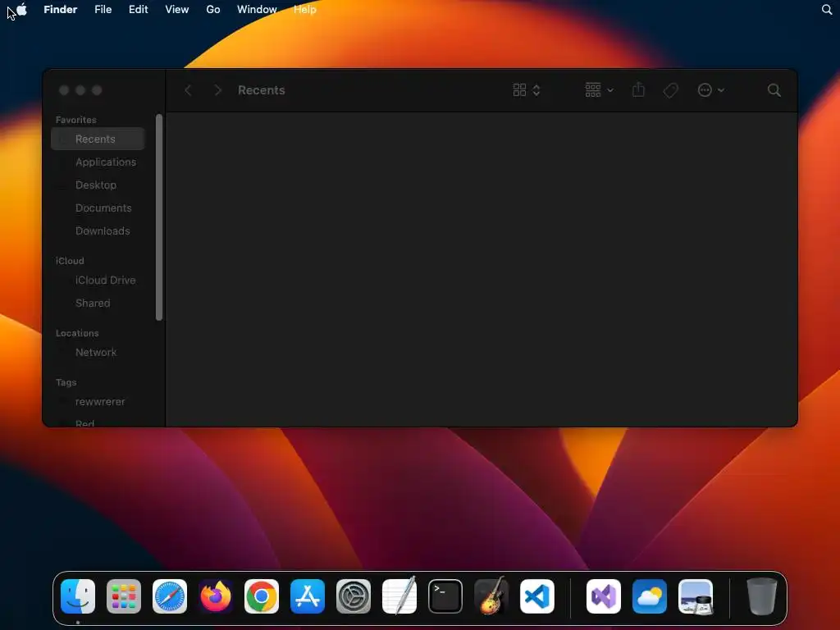Click the Locations section heading
This screenshot has width=840, height=630.
click(x=77, y=333)
